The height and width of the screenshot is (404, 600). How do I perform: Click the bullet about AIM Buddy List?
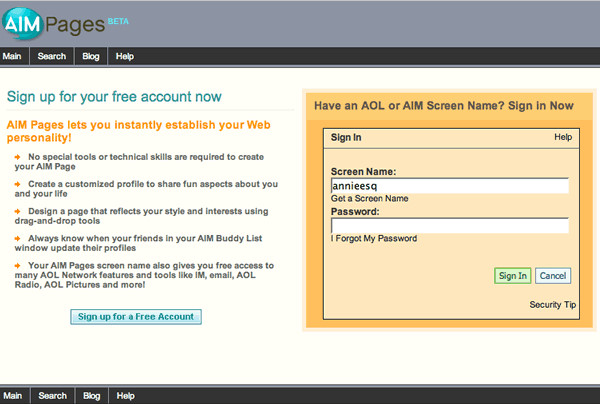[139, 243]
